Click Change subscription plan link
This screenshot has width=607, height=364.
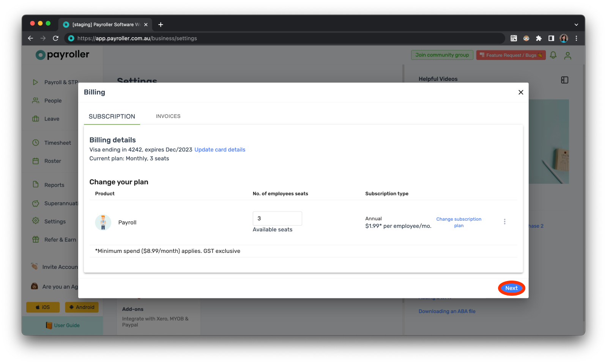tap(459, 222)
